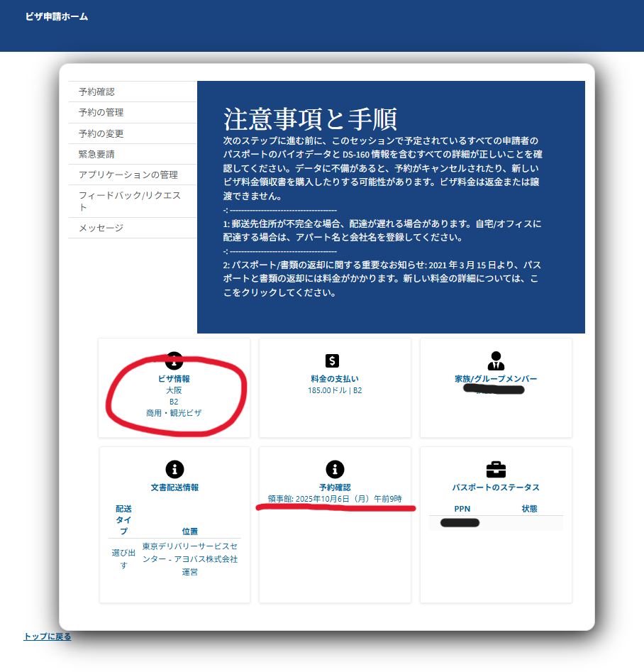The width and height of the screenshot is (644, 672).
Task: Go to 予約の変更 in sidebar
Action: [101, 133]
